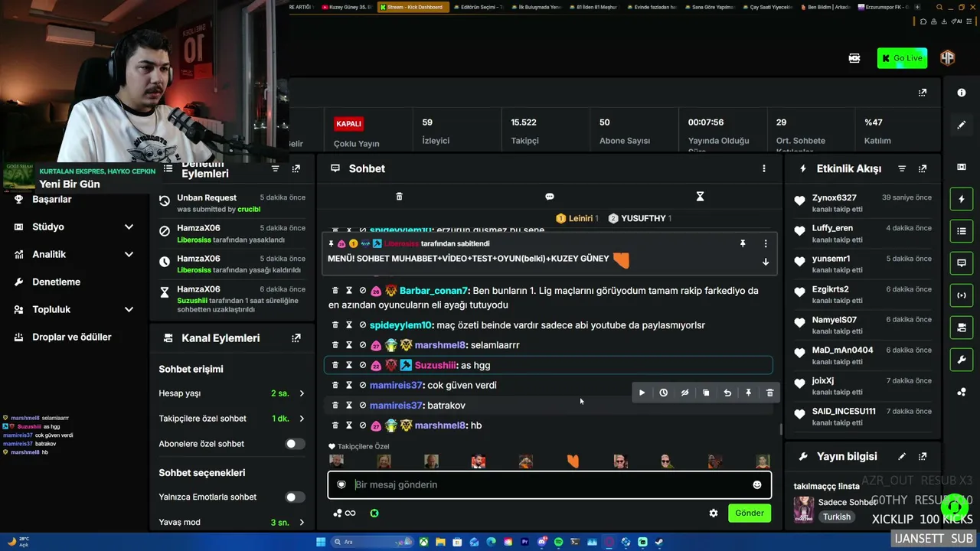Open 'Droplar ve ödüller' in sidebar

tap(73, 337)
